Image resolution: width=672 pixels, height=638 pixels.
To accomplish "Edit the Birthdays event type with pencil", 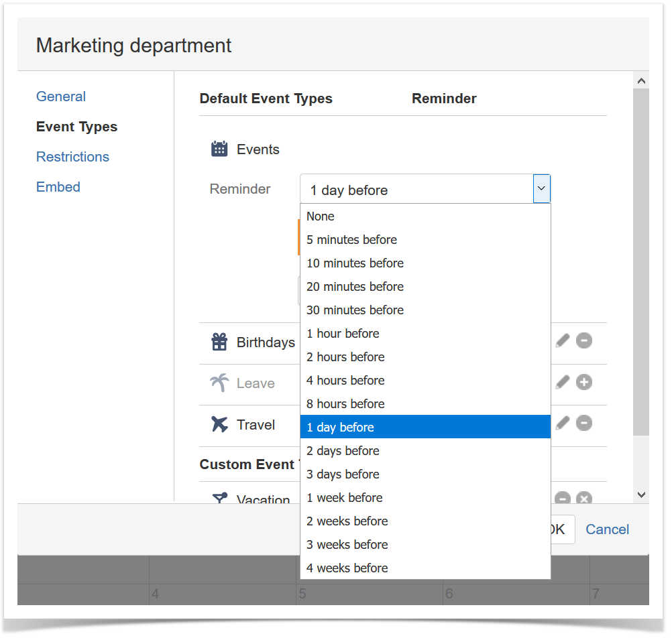I will pyautogui.click(x=562, y=341).
